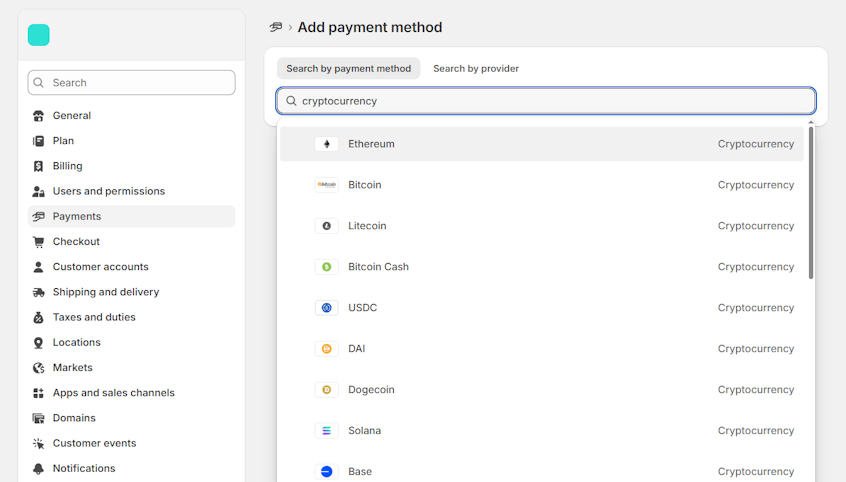
Task: Open General settings
Action: tap(132, 116)
